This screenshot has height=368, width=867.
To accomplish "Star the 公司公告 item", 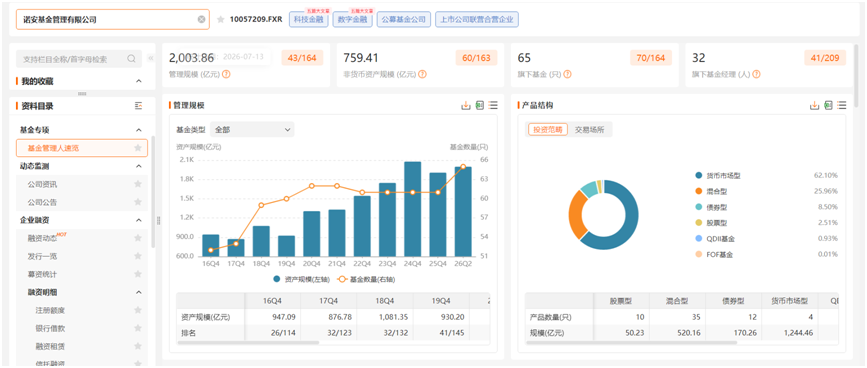I will [138, 202].
